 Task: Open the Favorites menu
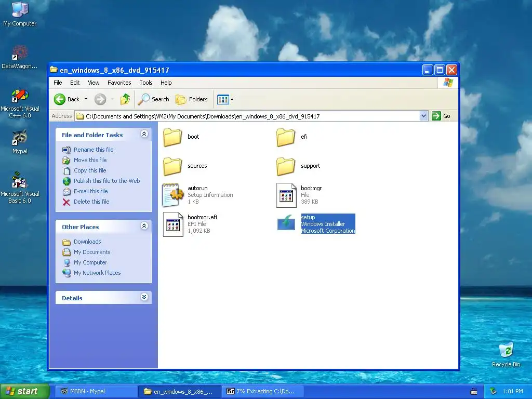[119, 83]
